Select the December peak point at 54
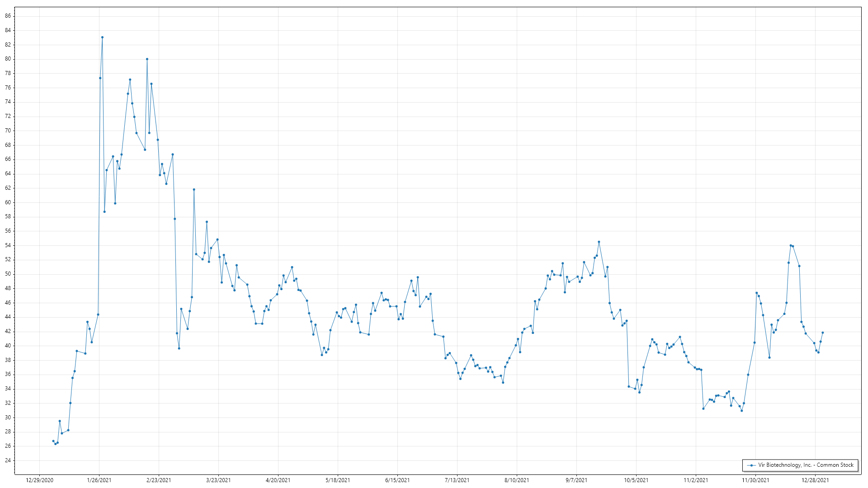The image size is (868, 488). pos(791,245)
